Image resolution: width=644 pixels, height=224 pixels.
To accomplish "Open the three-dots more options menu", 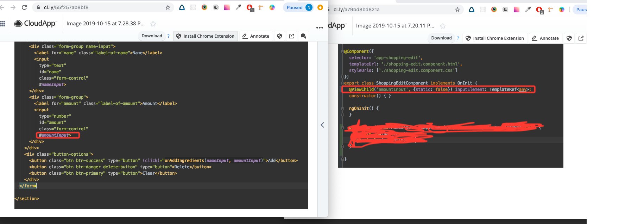I will [x=320, y=27].
